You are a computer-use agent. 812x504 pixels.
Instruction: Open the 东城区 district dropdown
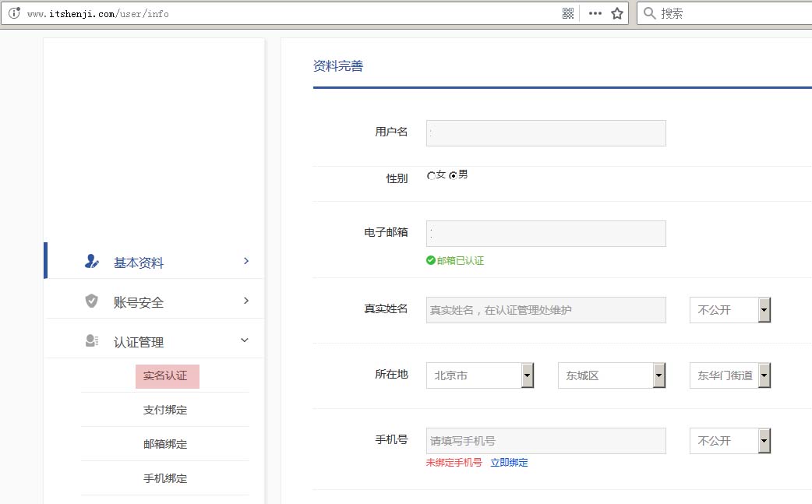click(659, 375)
